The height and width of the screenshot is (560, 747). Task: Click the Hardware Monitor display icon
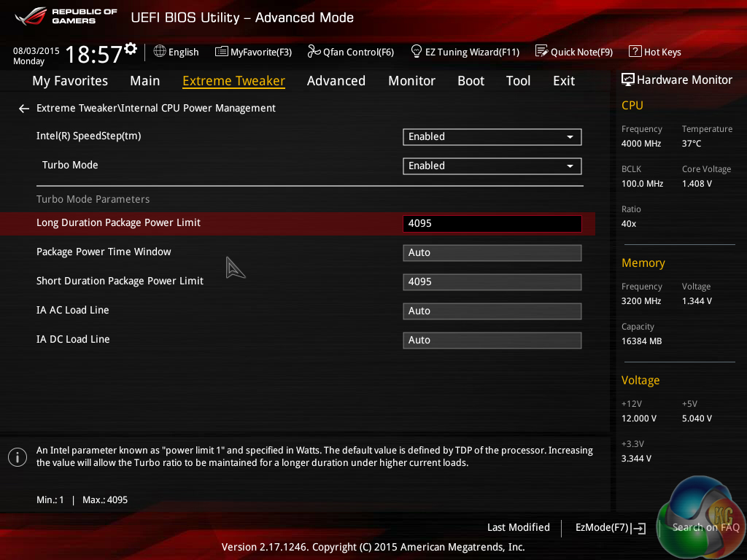coord(628,79)
